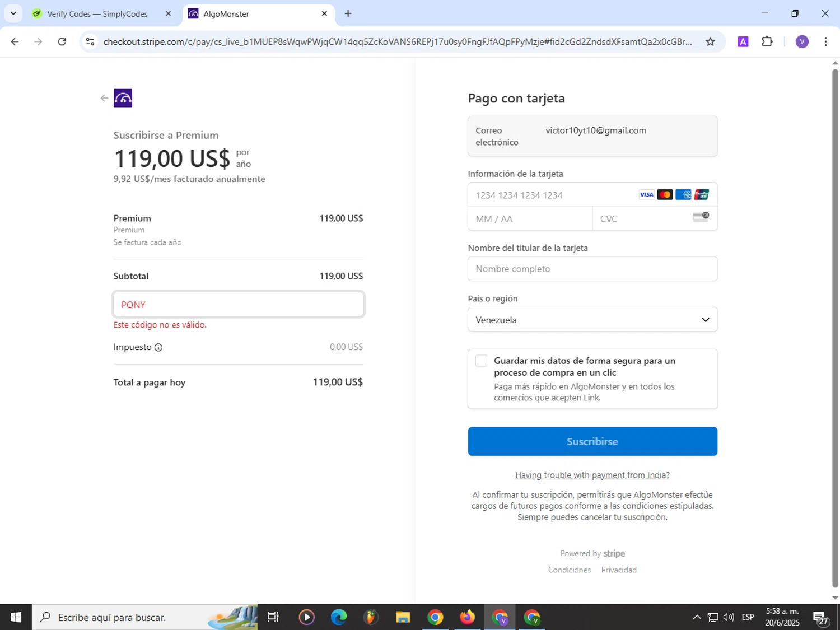The width and height of the screenshot is (840, 630).
Task: Click the AlgoMonster logo icon
Action: click(123, 98)
